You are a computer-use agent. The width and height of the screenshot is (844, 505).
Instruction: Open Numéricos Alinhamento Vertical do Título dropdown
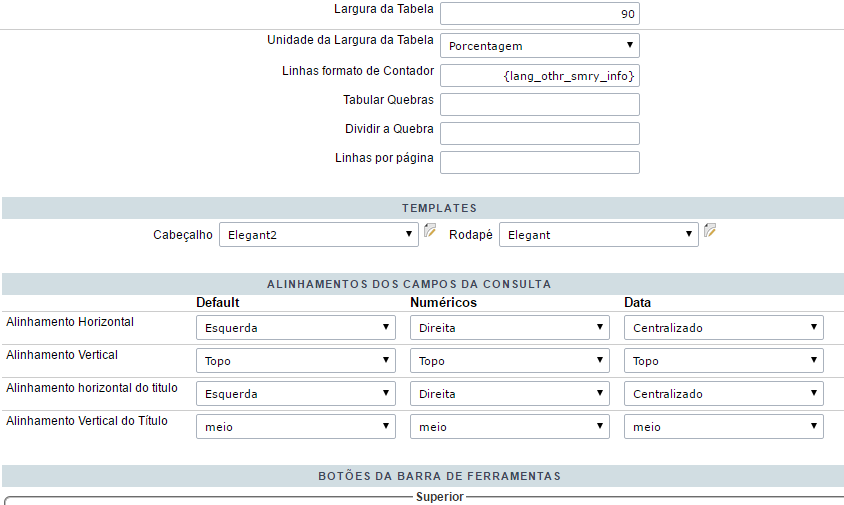510,427
